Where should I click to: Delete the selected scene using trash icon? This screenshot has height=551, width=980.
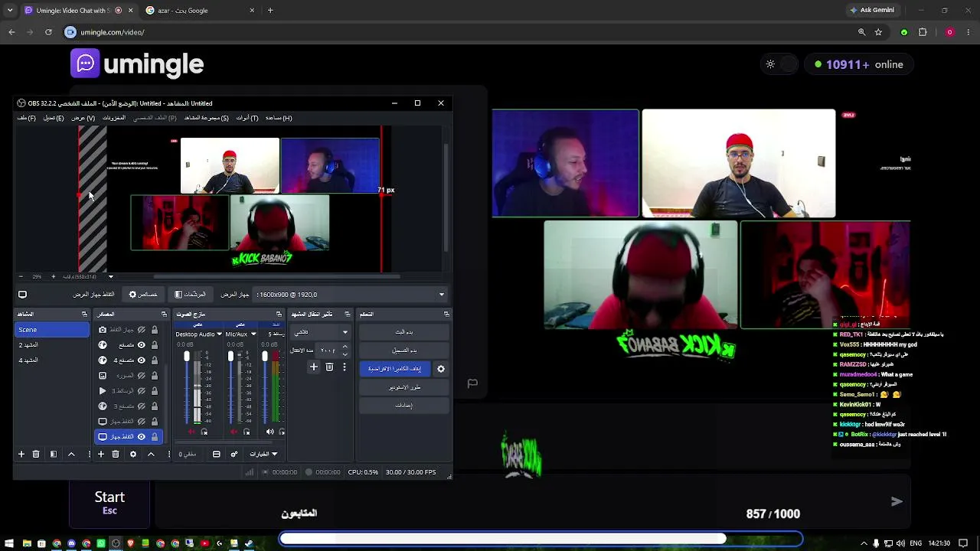coord(36,455)
